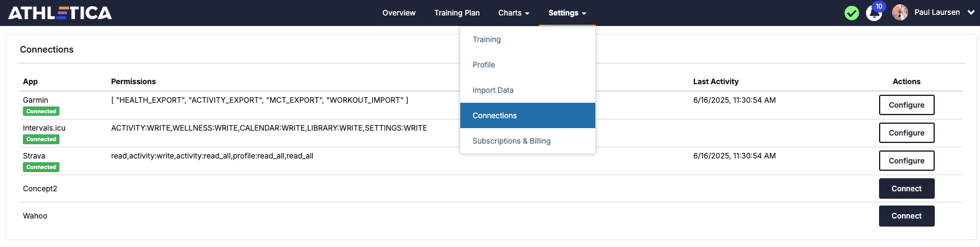Click Strava read,activity:write permissions text

(x=212, y=156)
